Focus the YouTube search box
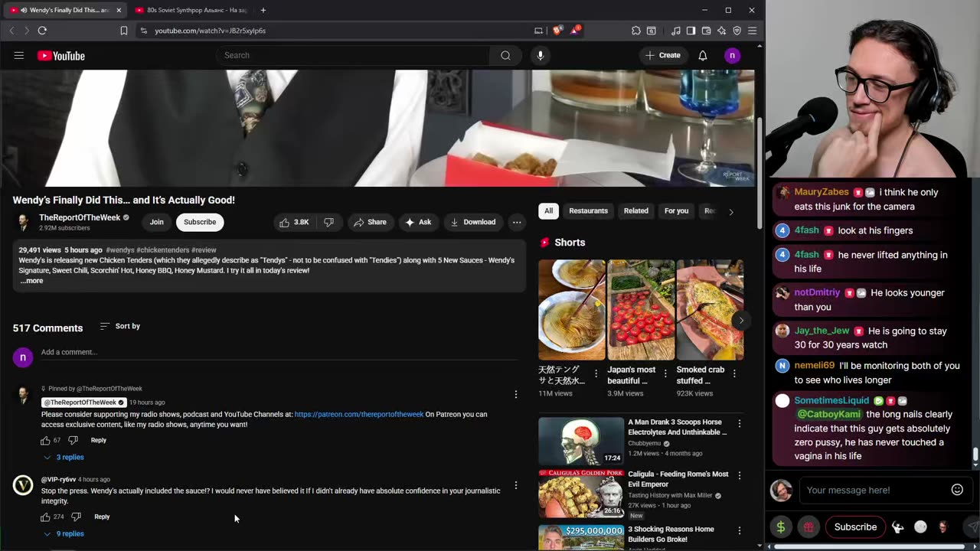The image size is (980, 551). tap(352, 55)
